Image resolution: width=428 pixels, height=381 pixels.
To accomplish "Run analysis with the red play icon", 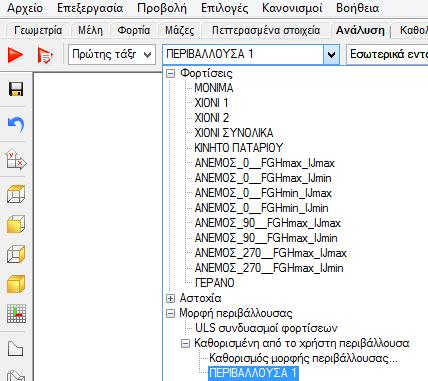I will 15,55.
